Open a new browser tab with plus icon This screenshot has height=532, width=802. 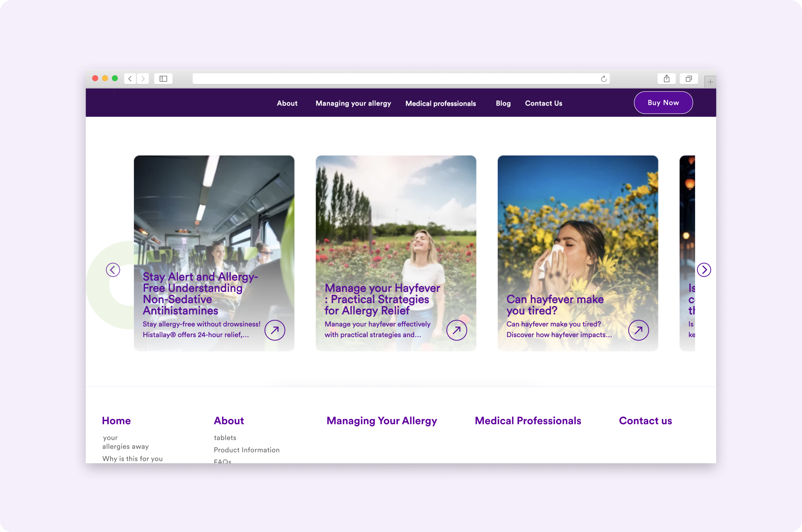(710, 81)
